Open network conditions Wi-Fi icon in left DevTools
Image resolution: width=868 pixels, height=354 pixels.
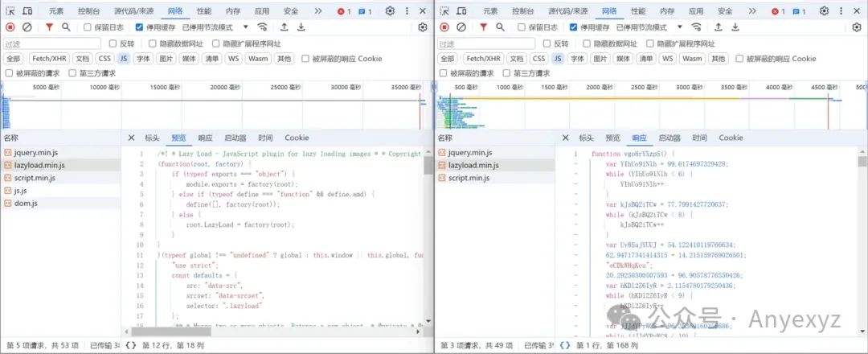point(262,27)
